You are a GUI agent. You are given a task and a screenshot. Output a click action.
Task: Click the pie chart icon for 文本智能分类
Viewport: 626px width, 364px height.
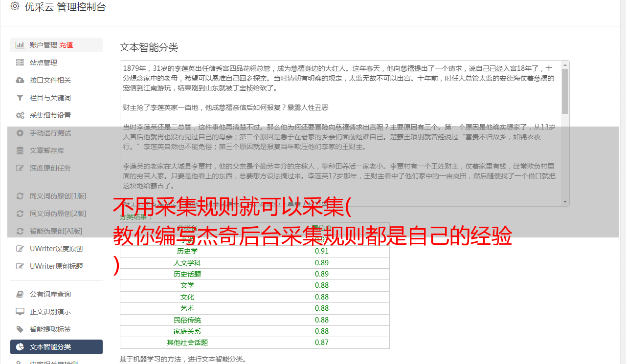point(20,347)
